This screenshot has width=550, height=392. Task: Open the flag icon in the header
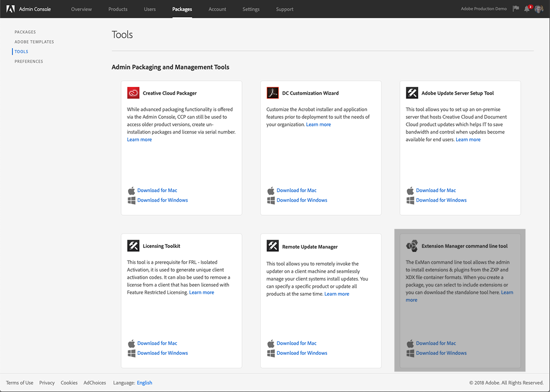(x=516, y=9)
